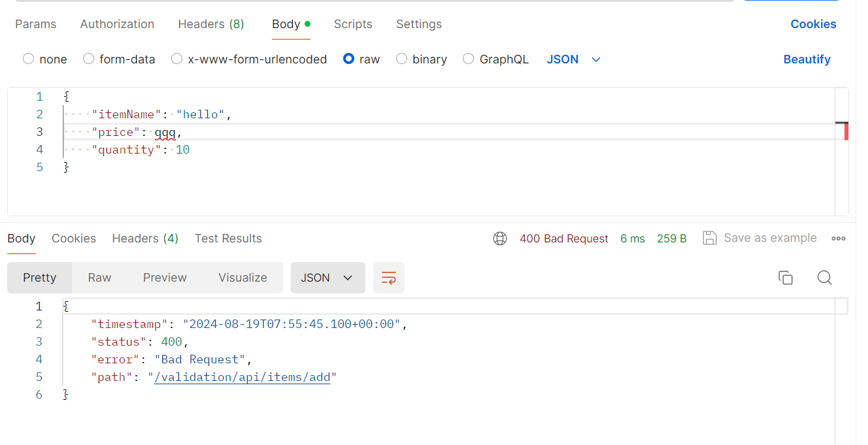868x445 pixels.
Task: Select the Pretty response view
Action: (40, 278)
